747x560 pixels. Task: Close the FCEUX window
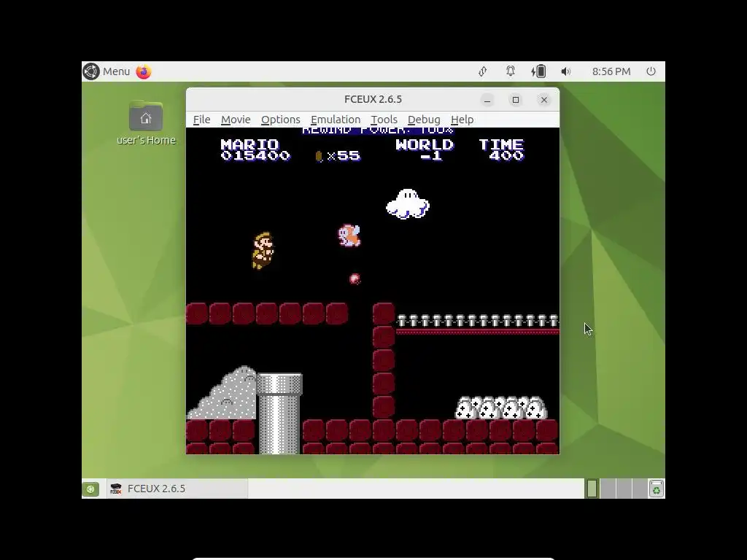pos(544,99)
